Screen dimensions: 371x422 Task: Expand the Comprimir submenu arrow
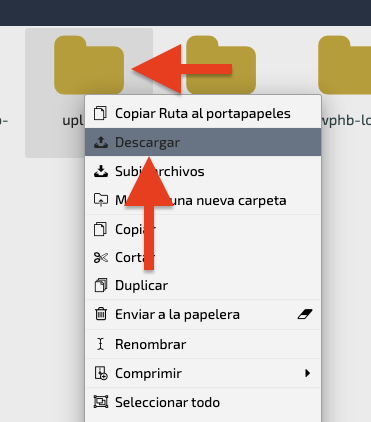pos(308,373)
